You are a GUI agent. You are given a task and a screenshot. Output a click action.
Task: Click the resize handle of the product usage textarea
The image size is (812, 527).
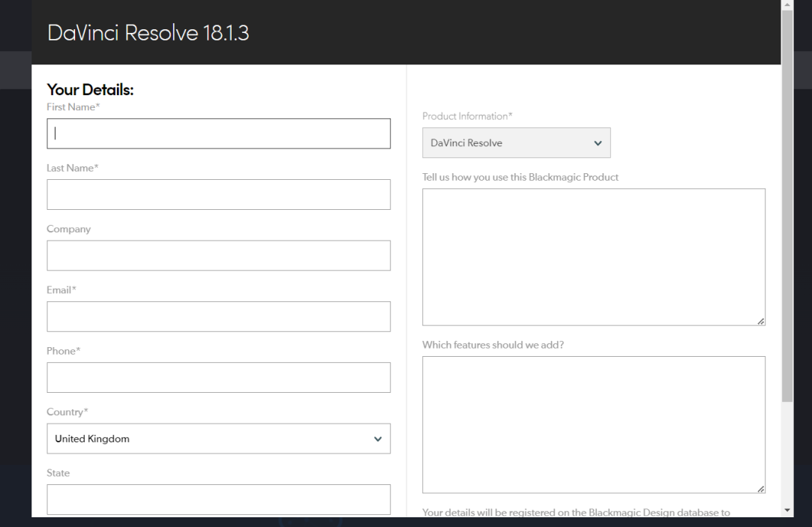point(761,322)
